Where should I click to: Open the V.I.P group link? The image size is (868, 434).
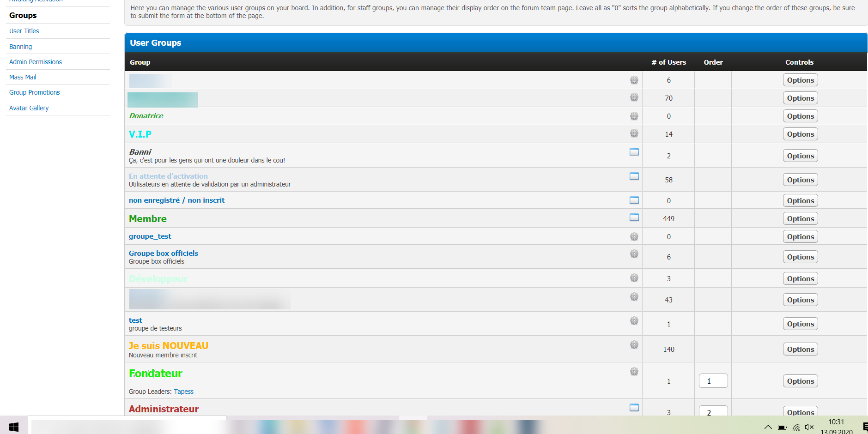pos(140,134)
